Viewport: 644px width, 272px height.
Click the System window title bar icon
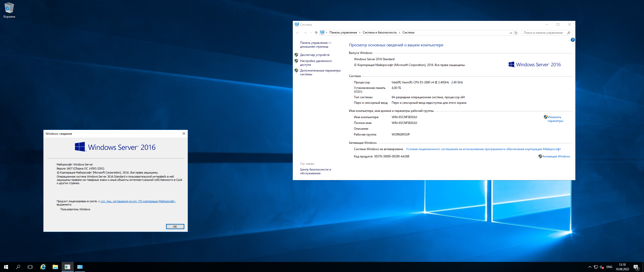pyautogui.click(x=297, y=24)
